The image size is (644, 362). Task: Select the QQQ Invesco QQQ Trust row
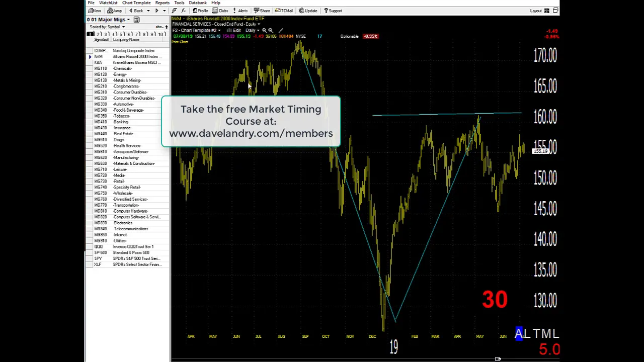pos(128,246)
